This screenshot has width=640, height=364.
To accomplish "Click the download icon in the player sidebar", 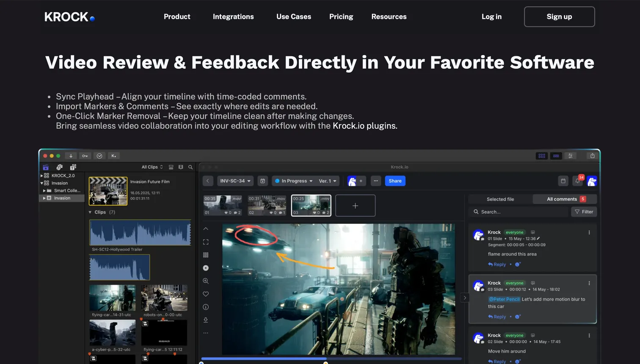I will [x=206, y=320].
